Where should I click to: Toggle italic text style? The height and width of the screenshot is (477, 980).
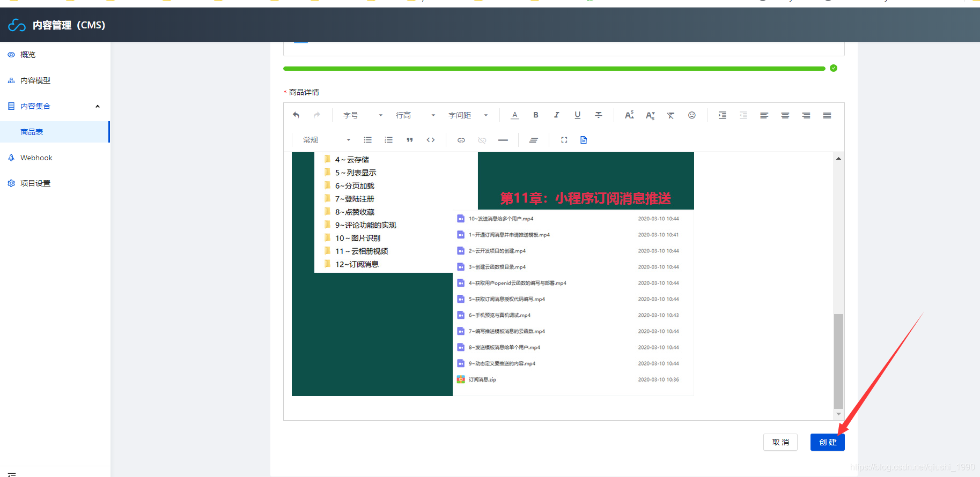(x=556, y=115)
